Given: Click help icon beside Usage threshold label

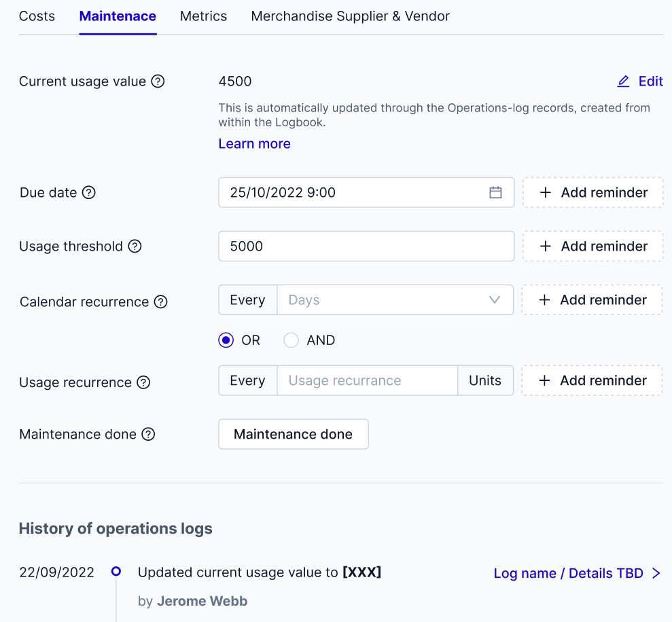Looking at the screenshot, I should 135,246.
